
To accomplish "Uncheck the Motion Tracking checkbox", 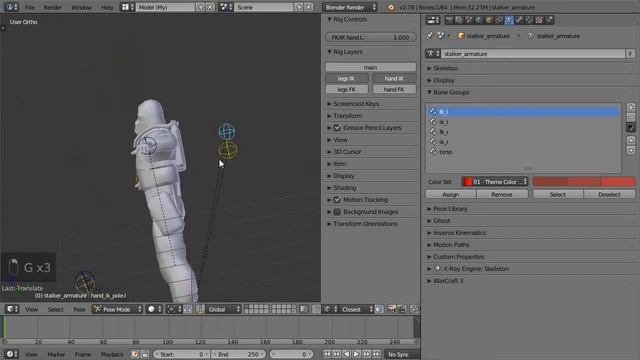I will (x=337, y=200).
